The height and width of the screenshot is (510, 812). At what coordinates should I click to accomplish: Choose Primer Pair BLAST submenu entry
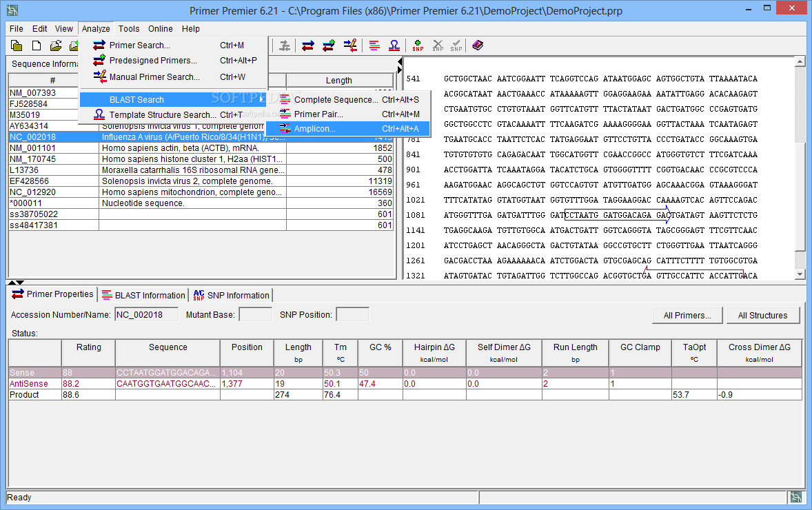[348, 114]
